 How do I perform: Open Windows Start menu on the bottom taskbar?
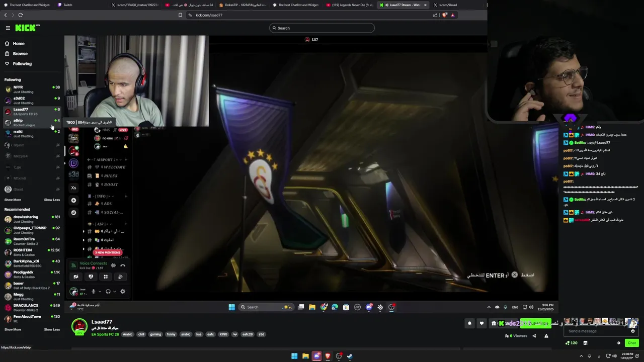coord(294,356)
